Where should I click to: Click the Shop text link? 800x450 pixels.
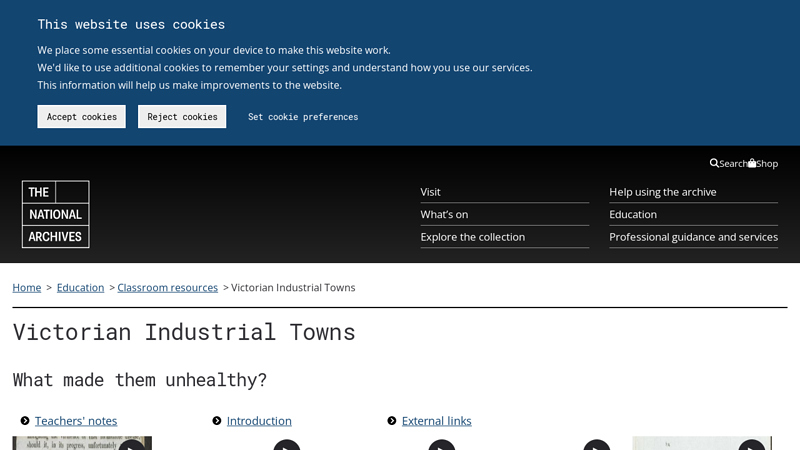pyautogui.click(x=767, y=164)
